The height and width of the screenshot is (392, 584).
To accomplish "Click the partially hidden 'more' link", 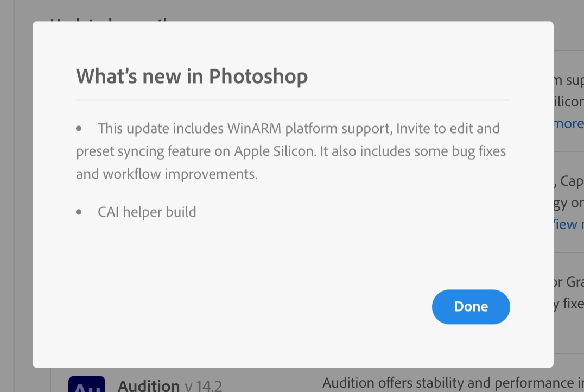I will pyautogui.click(x=568, y=124).
